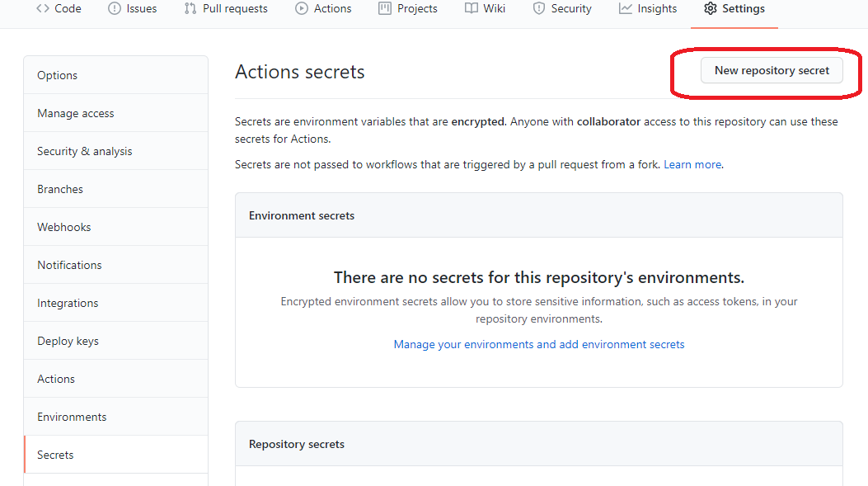
Task: Open the Webhooks sidebar item
Action: (x=64, y=227)
